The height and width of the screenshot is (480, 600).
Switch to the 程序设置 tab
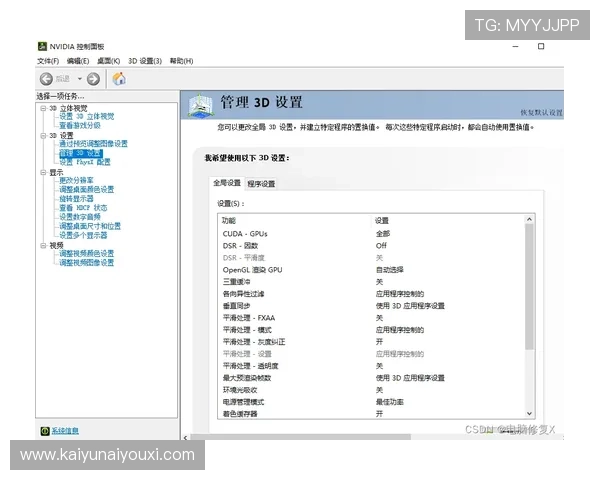pos(261,184)
